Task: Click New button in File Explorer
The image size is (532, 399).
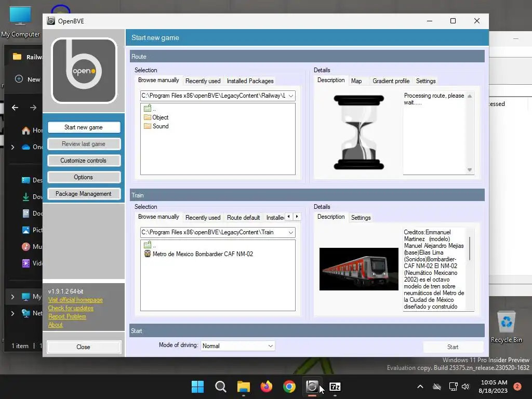Action: click(x=28, y=79)
